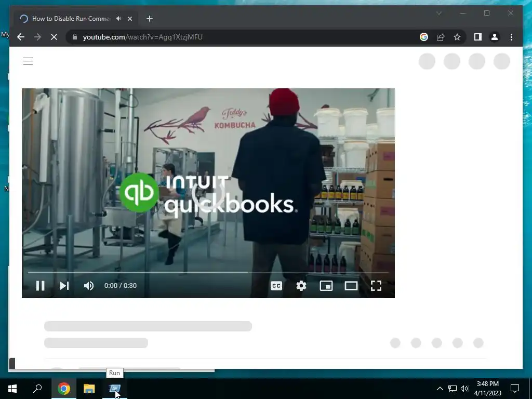Open Windows taskbar search

(x=37, y=389)
